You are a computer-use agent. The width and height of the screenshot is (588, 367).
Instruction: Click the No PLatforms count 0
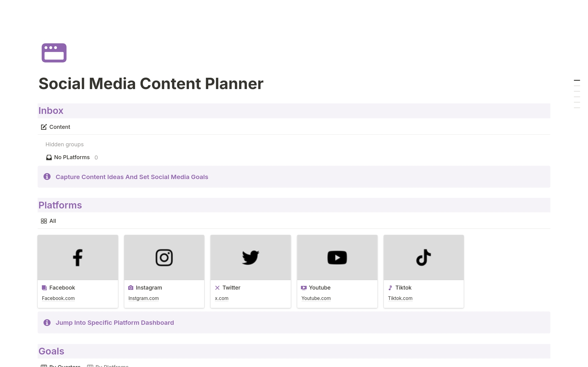tap(96, 158)
